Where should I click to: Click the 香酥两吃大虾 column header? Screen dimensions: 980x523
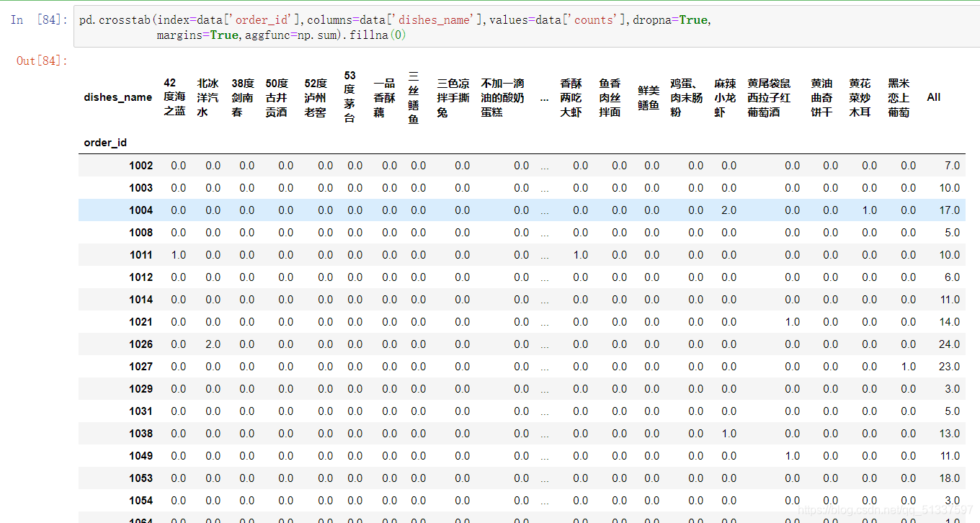pyautogui.click(x=571, y=97)
